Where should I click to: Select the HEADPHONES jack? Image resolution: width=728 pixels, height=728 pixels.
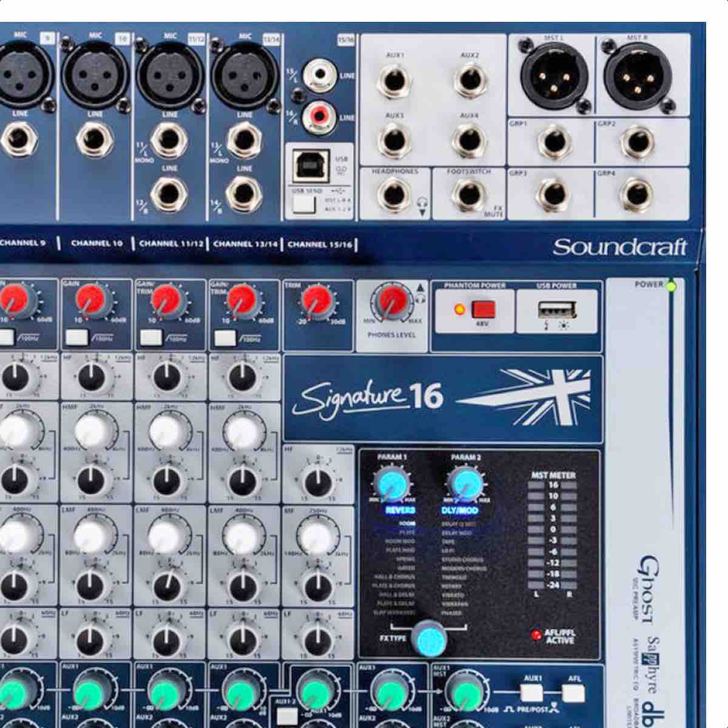394,195
